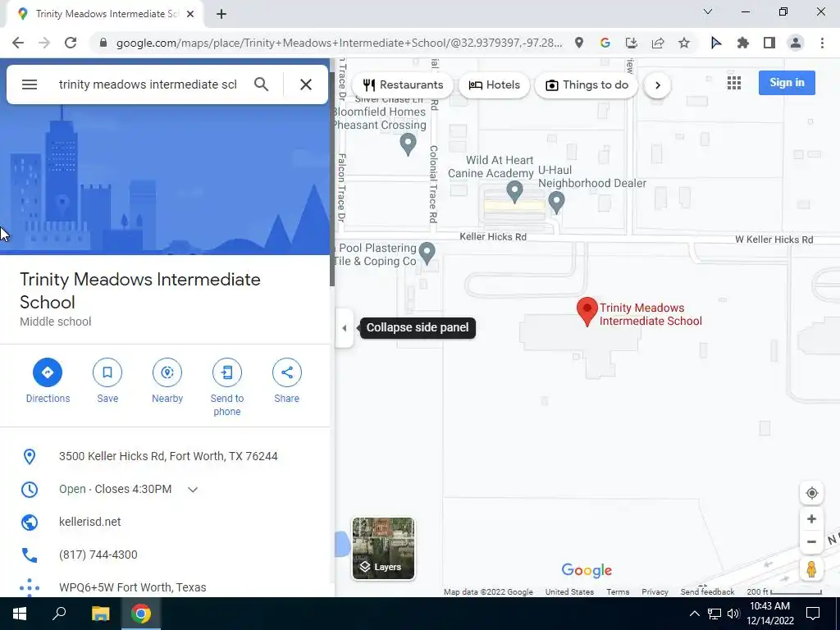The height and width of the screenshot is (630, 840).
Task: Select the Hotels chip
Action: [x=494, y=85]
